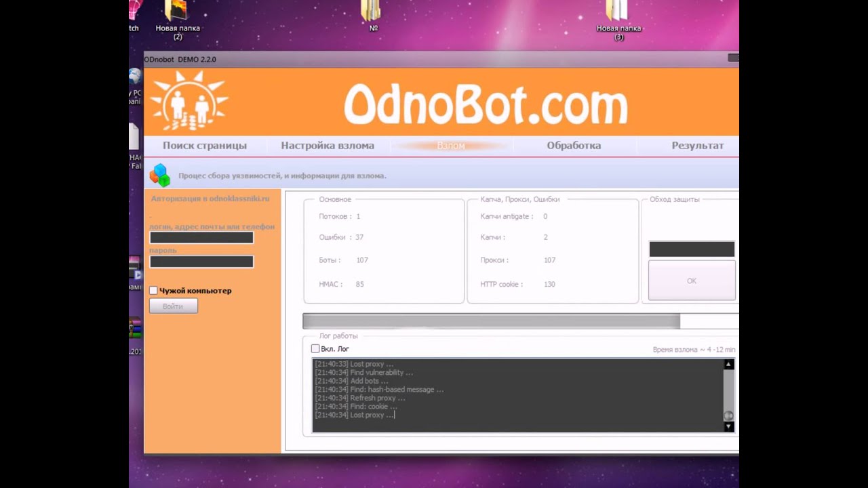
Task: Click the Ошибки : 37 value
Action: click(341, 237)
